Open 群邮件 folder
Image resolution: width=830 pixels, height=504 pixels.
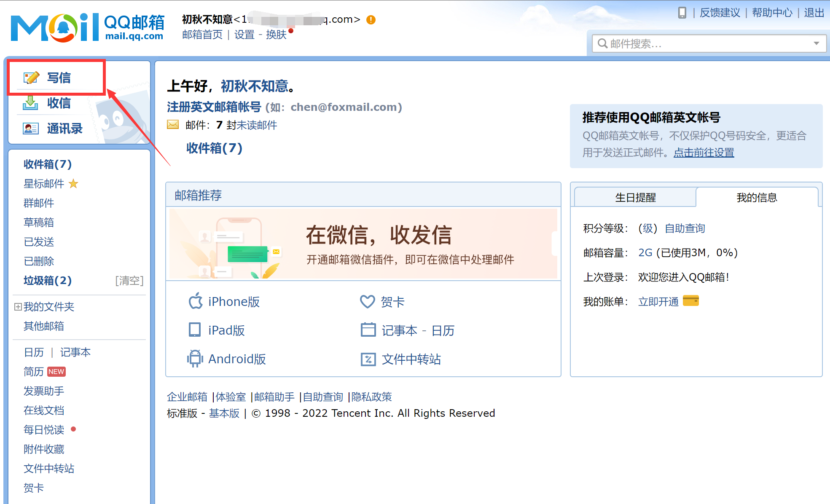(39, 203)
